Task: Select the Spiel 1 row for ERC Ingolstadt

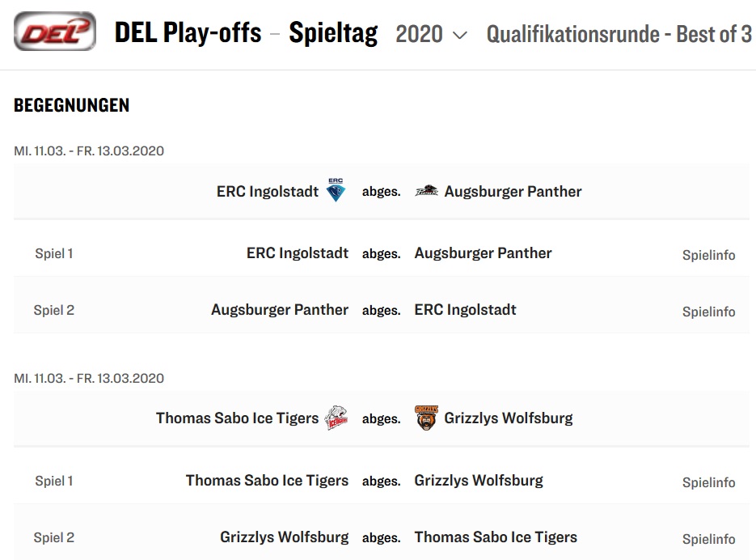Action: click(382, 253)
